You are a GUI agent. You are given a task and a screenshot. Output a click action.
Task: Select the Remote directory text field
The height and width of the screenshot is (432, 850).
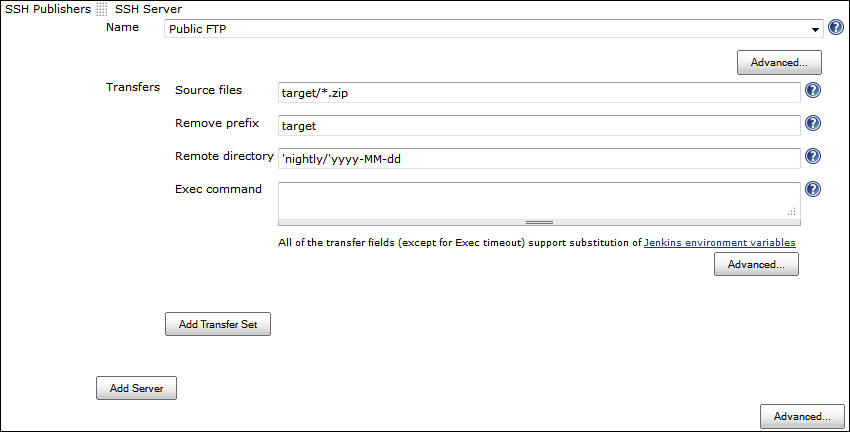click(x=539, y=158)
